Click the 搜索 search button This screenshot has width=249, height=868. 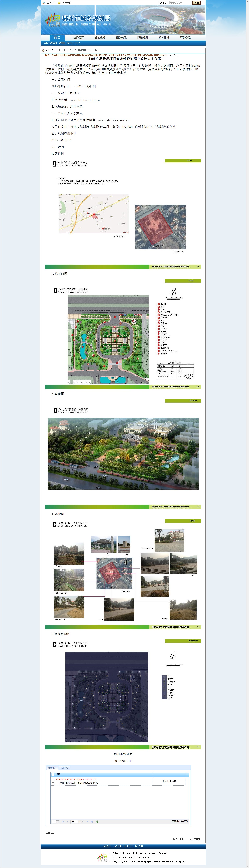(x=196, y=3)
